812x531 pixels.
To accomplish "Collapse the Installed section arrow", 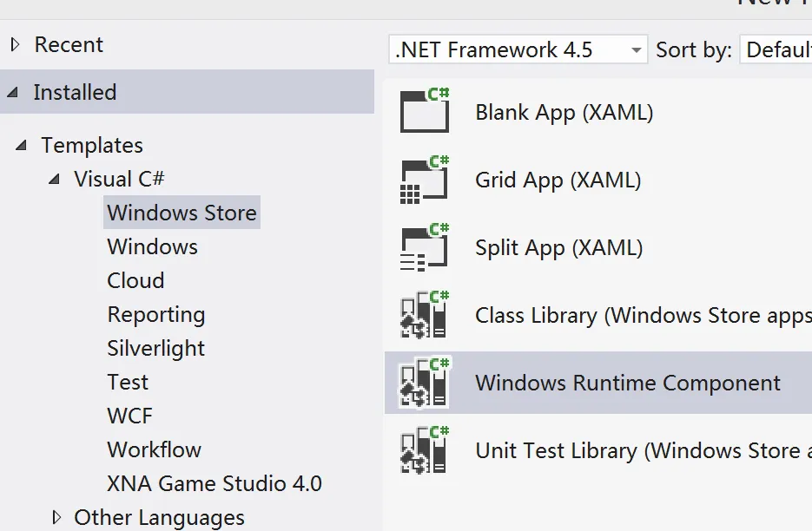I will (13, 93).
